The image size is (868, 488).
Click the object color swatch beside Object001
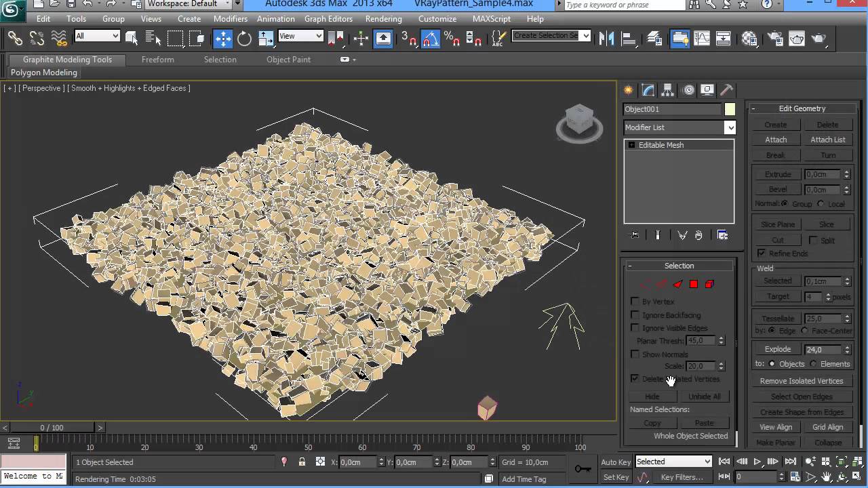tap(730, 109)
